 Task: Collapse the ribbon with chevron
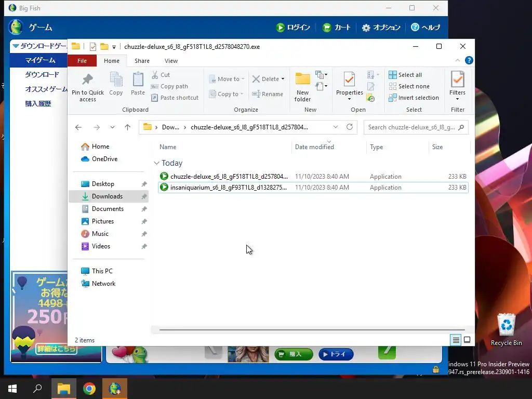click(x=457, y=60)
